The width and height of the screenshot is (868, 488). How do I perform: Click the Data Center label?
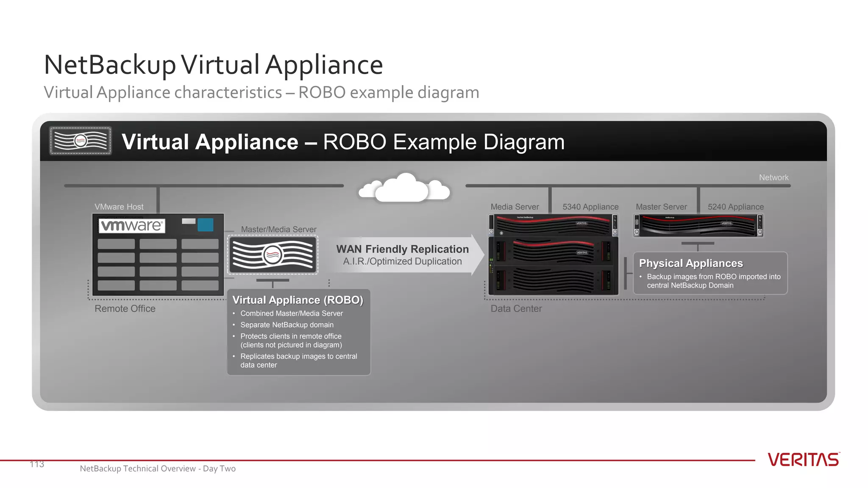tap(516, 308)
